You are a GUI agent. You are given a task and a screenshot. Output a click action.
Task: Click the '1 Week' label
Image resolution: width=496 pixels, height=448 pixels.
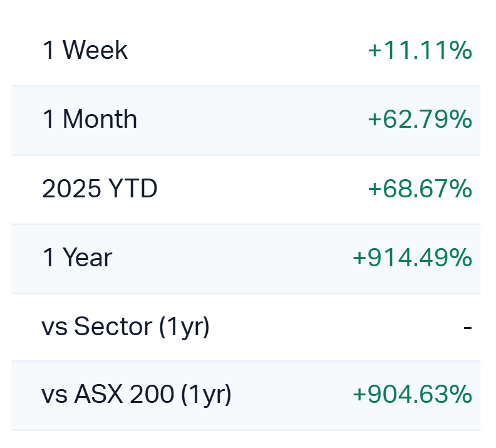tap(85, 50)
